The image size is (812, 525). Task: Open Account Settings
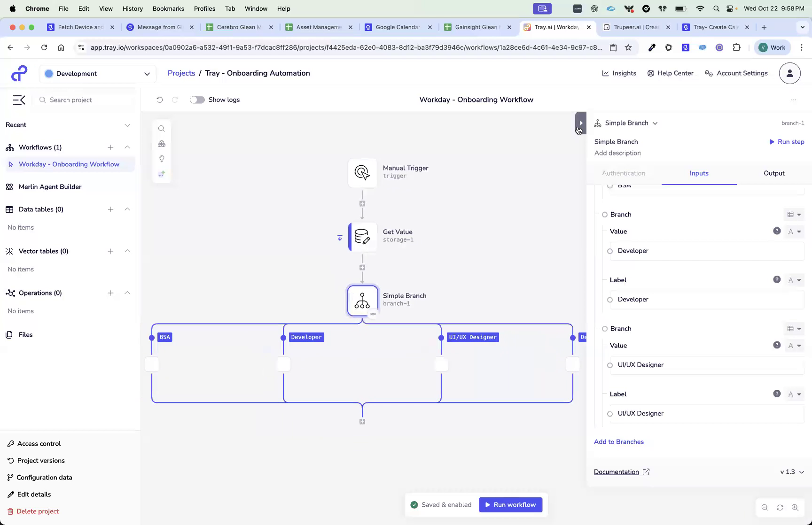tap(736, 73)
